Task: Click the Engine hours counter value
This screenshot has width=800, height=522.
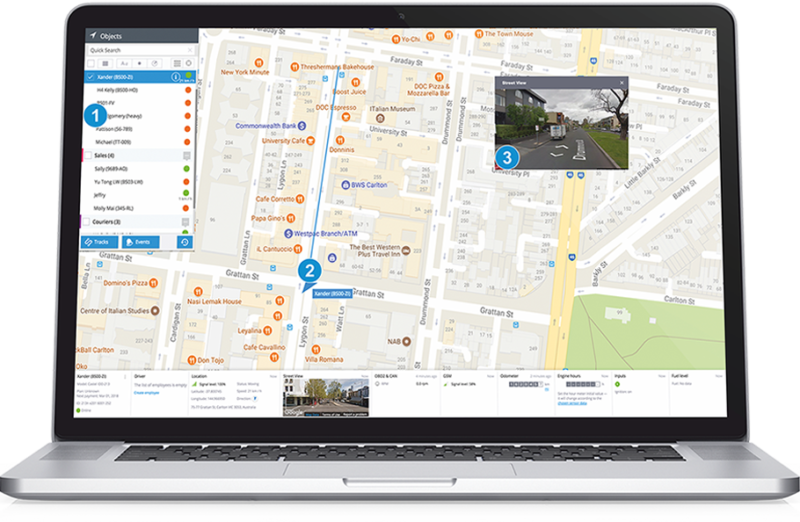Action: tap(583, 384)
